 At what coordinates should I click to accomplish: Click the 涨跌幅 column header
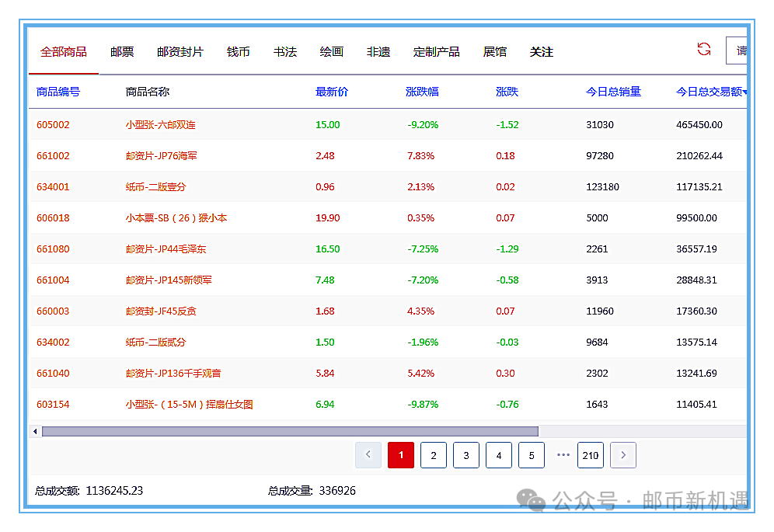tap(422, 92)
